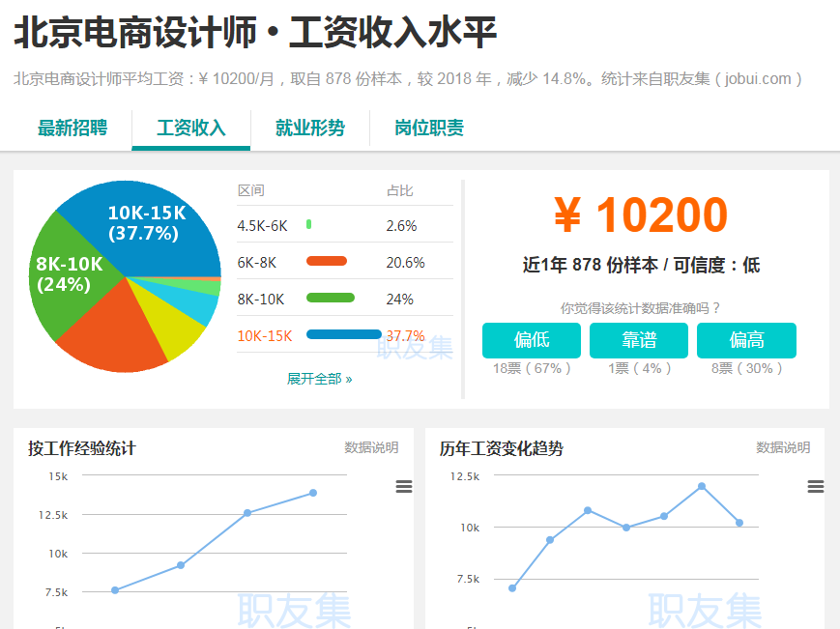Click the 按工作经验统计 chart title
The width and height of the screenshot is (840, 629).
[82, 448]
